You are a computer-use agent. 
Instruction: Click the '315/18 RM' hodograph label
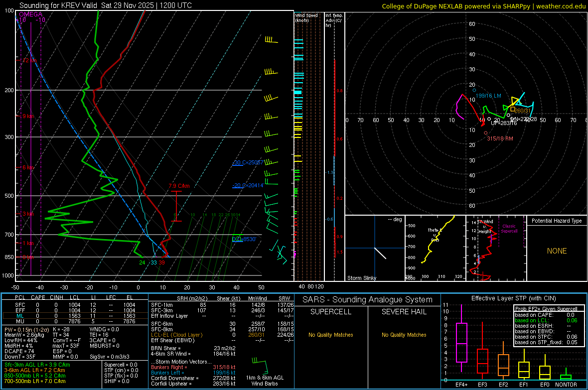pos(500,139)
